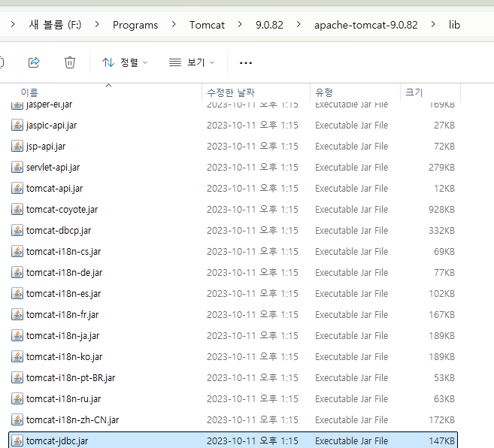Expand chevron after 9.0.82 breadcrumb
The height and width of the screenshot is (448, 494).
pyautogui.click(x=299, y=24)
